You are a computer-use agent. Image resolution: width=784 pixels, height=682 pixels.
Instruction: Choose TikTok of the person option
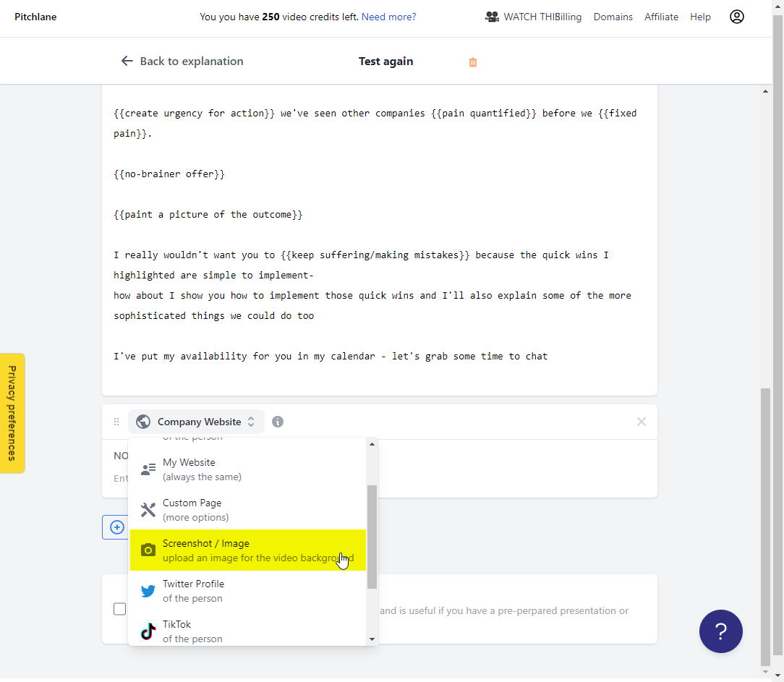pyautogui.click(x=248, y=631)
